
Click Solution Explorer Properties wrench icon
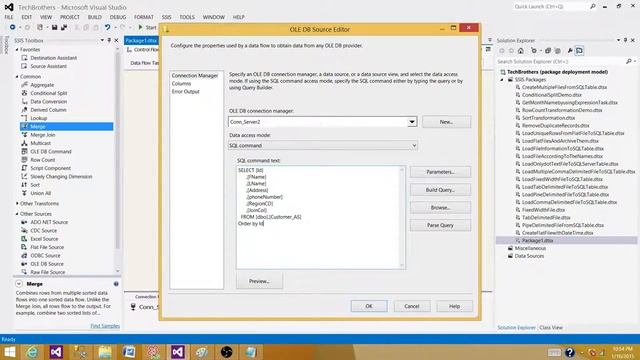pyautogui.click(x=570, y=51)
